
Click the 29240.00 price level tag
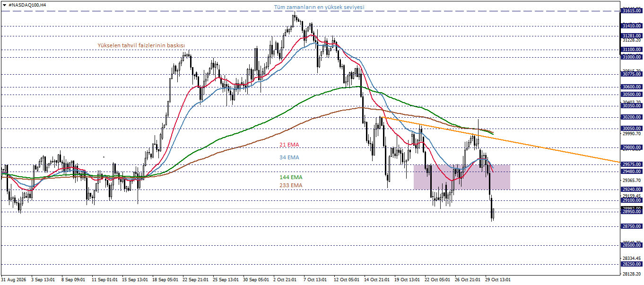(x=632, y=189)
